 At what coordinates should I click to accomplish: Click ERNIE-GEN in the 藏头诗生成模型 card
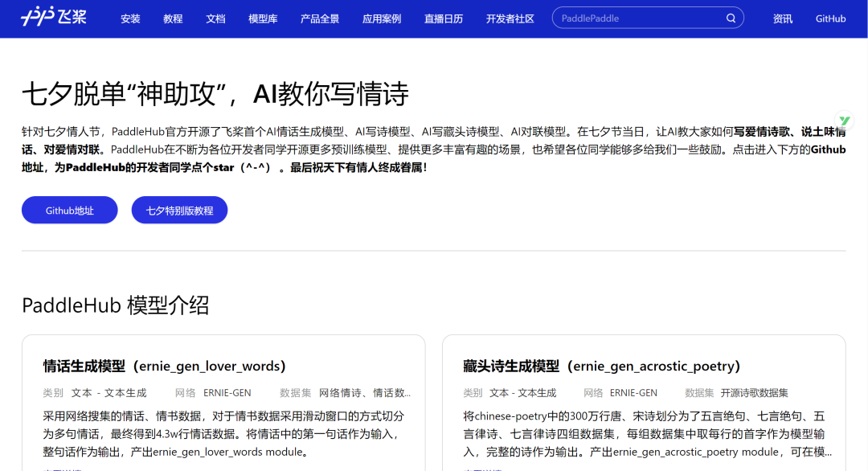point(633,393)
